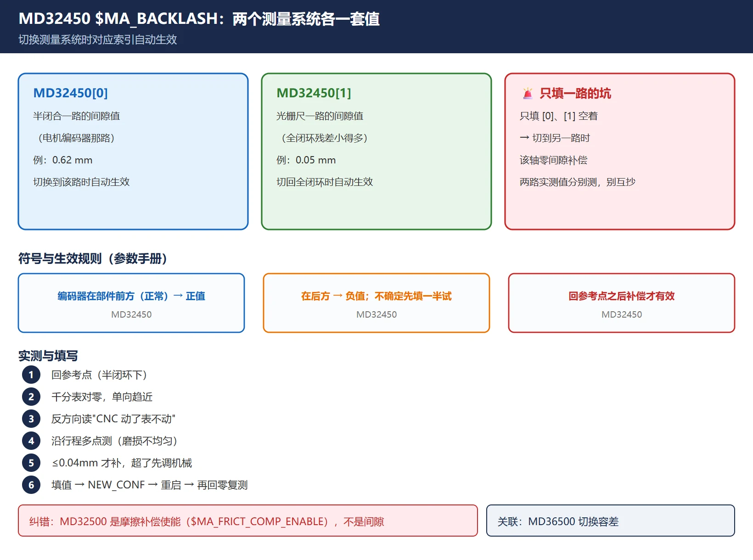Select the line "只填 [0]、[1] 空着"
Viewport: 753px width, 560px height.
(x=559, y=116)
